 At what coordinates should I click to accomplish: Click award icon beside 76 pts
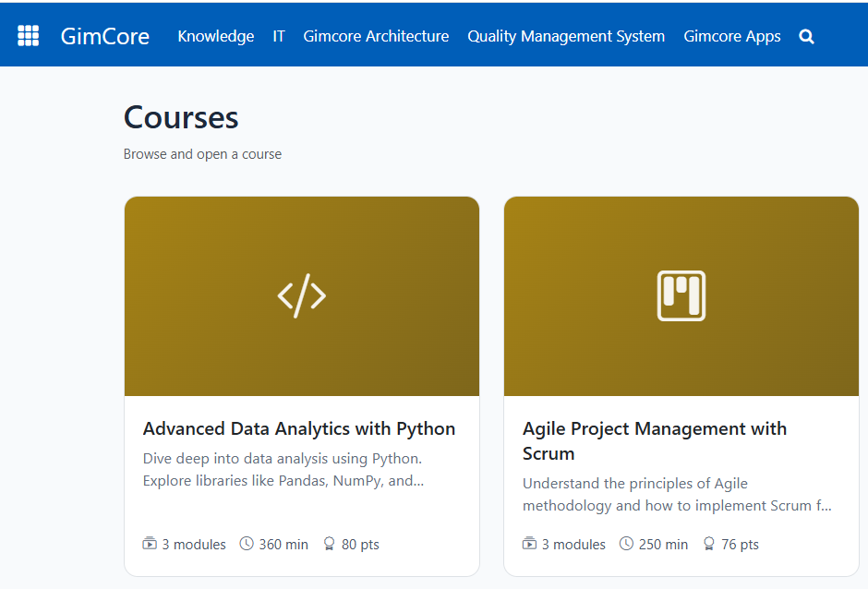click(x=708, y=544)
